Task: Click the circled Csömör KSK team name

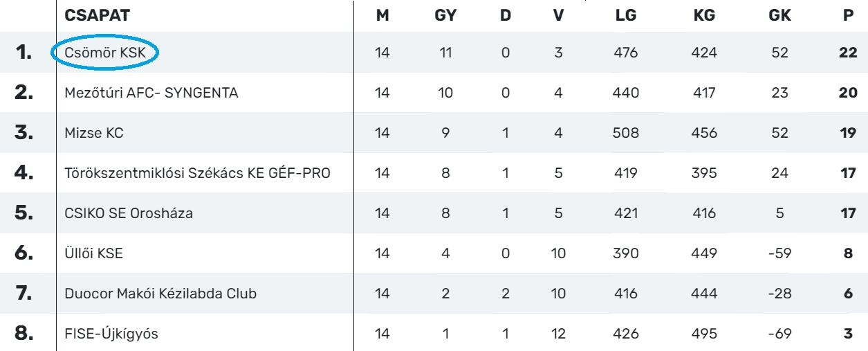Action: click(105, 52)
